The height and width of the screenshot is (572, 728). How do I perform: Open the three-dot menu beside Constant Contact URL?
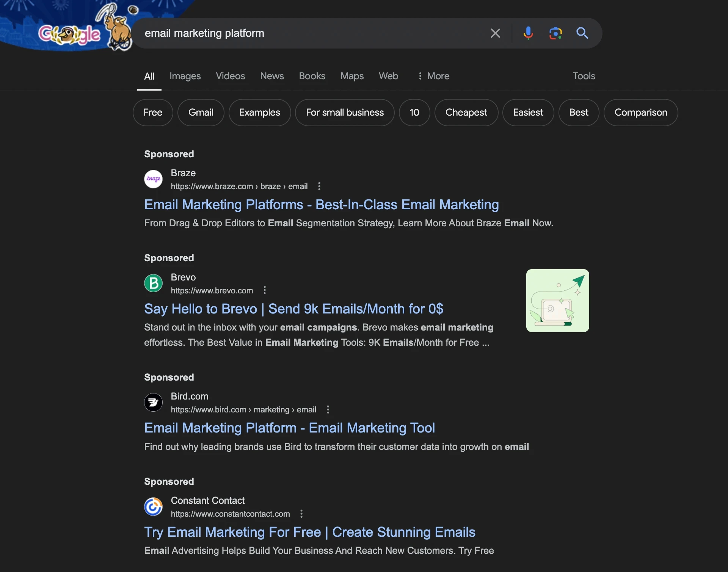(x=301, y=514)
